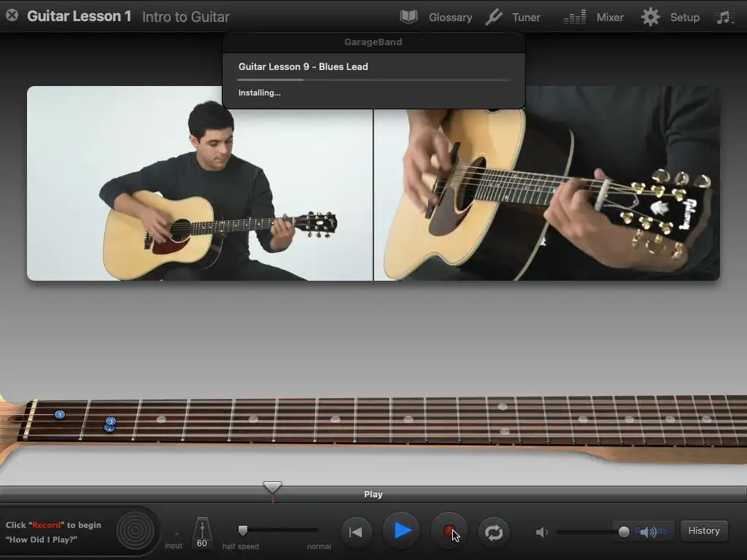Click the volume slider knob
747x560 pixels.
pos(624,532)
